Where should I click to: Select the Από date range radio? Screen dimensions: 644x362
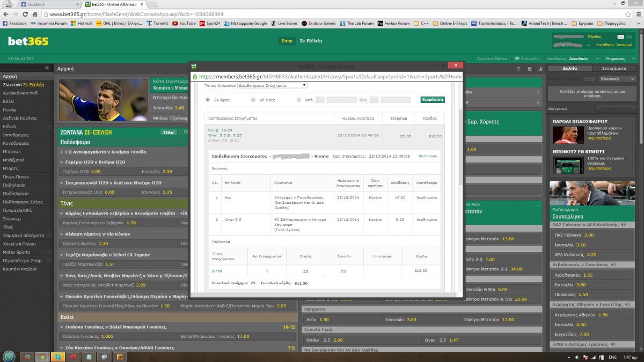tap(299, 100)
